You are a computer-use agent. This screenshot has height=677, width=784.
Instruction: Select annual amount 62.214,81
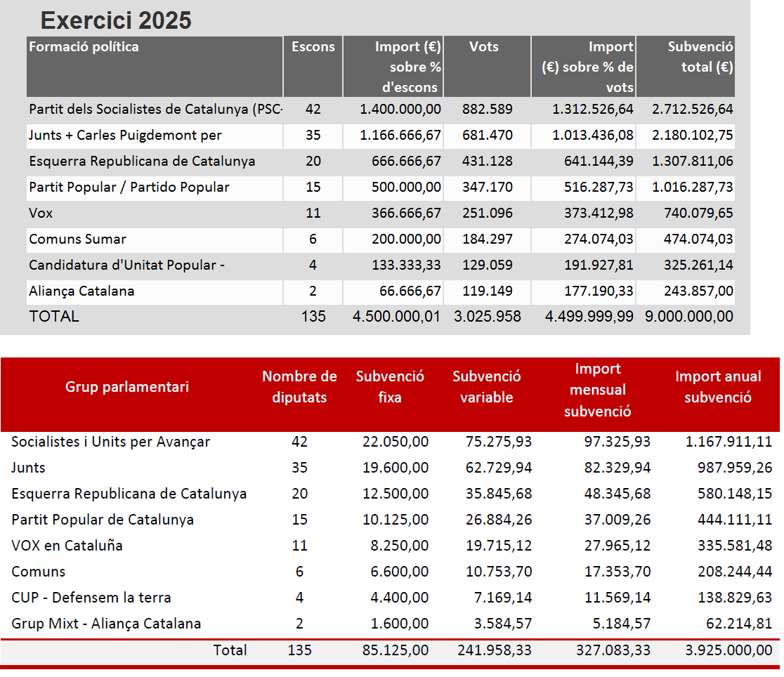(x=739, y=624)
